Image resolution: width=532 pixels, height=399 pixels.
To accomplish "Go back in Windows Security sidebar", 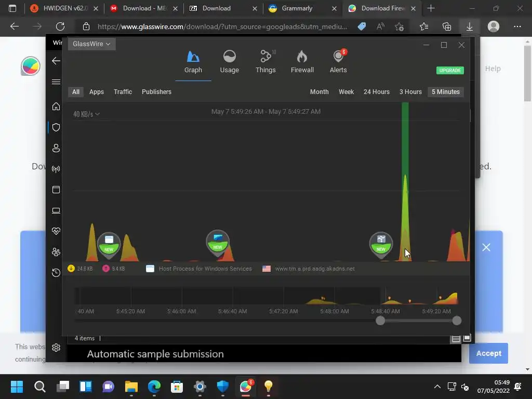I will click(x=56, y=61).
